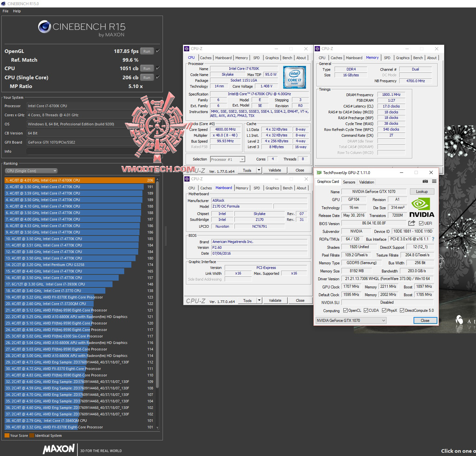Click Validate in CPU-Z mainboard window
Viewport: 476px width, 456px height.
(275, 300)
